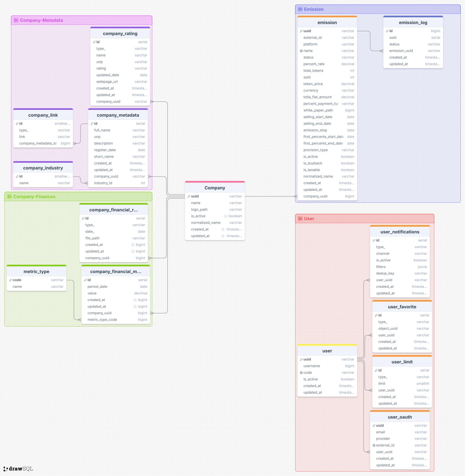Viewport: 465px width, 476px height.
Task: Toggle the nullable bookmark icon on Company is_active
Action: pyautogui.click(x=226, y=216)
